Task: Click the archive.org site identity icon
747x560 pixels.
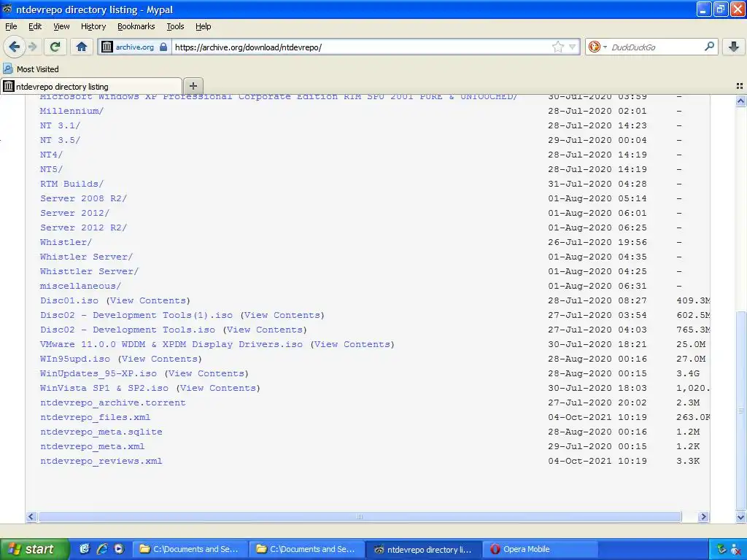Action: (107, 47)
